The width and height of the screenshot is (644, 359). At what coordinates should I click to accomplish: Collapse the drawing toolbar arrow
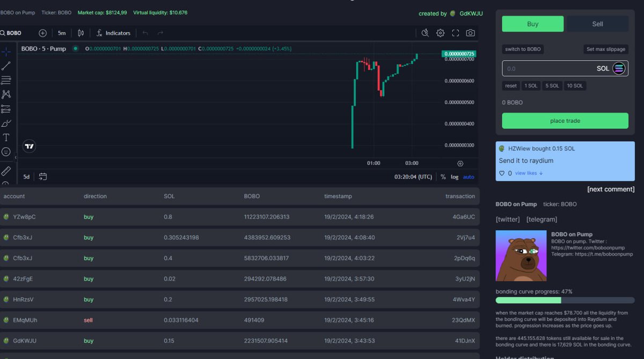(x=16, y=157)
